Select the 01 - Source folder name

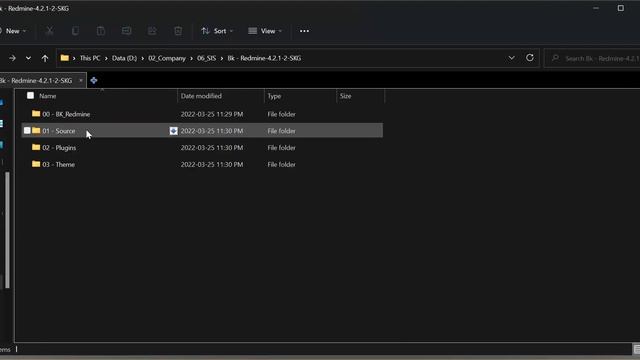pyautogui.click(x=59, y=131)
